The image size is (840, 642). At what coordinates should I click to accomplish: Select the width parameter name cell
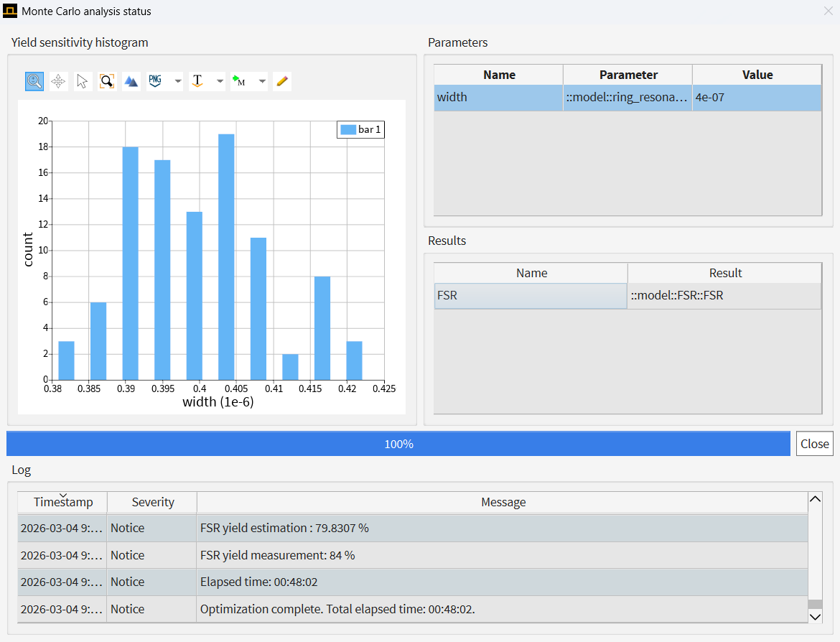point(499,98)
